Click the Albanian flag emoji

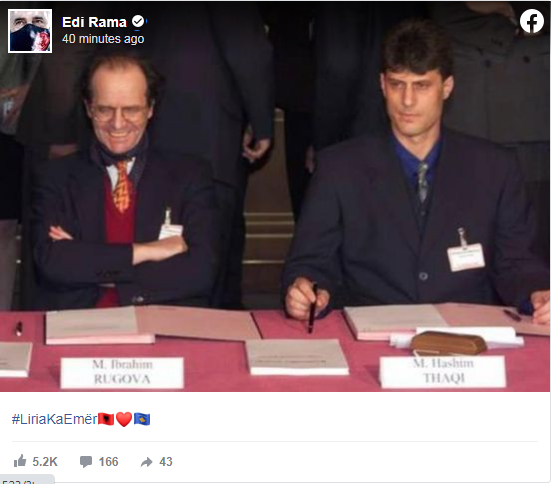coord(106,419)
